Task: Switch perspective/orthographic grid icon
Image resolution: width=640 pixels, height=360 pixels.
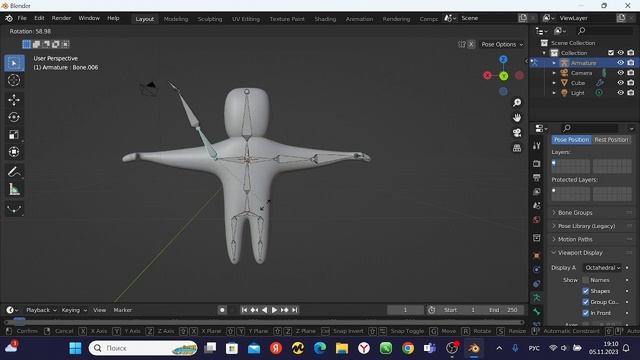Action: [x=517, y=148]
